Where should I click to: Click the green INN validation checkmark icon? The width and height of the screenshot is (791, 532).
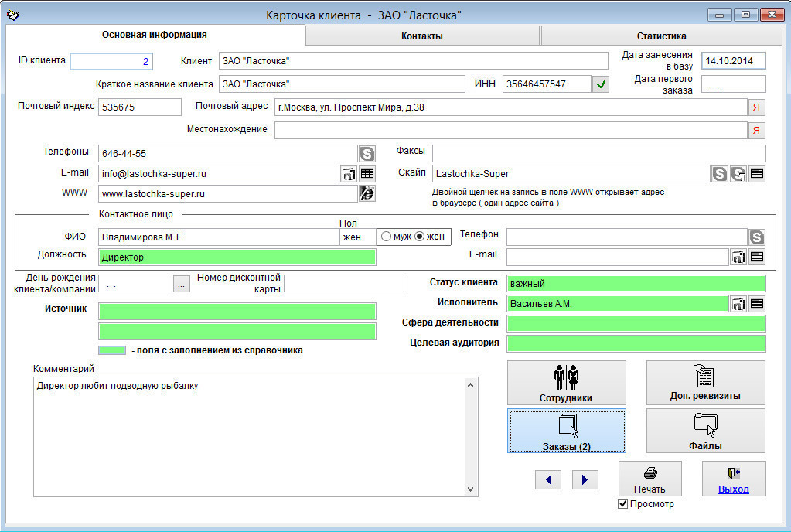(601, 84)
